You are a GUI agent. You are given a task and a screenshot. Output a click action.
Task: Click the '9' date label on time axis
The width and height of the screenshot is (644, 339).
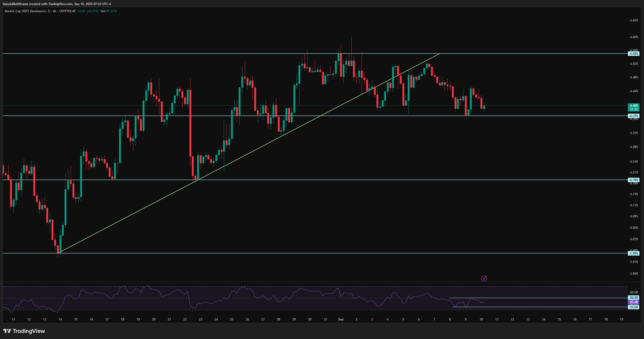point(466,319)
